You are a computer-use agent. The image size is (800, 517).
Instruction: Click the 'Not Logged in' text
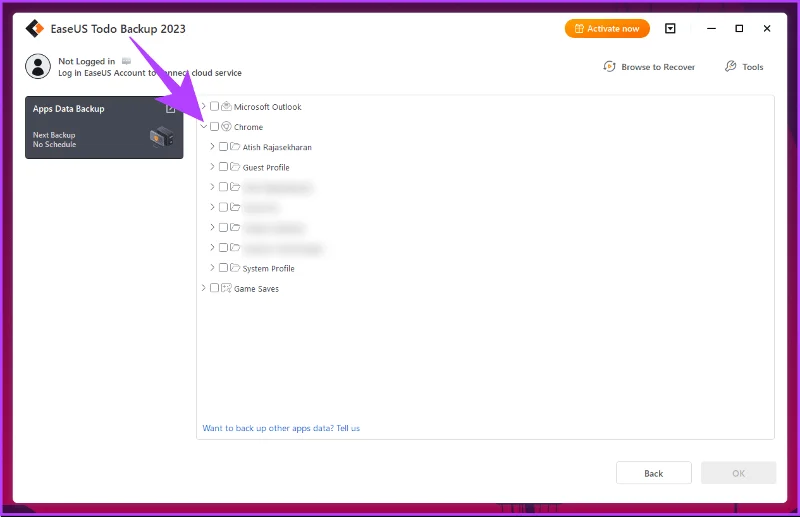pos(87,61)
